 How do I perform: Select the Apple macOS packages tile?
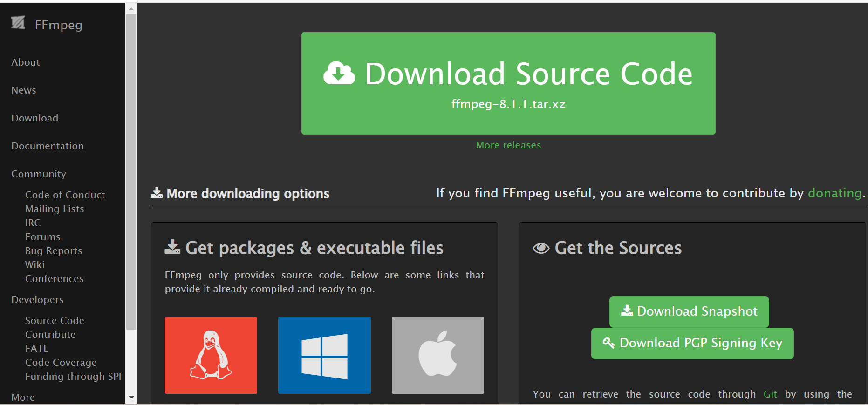[438, 355]
